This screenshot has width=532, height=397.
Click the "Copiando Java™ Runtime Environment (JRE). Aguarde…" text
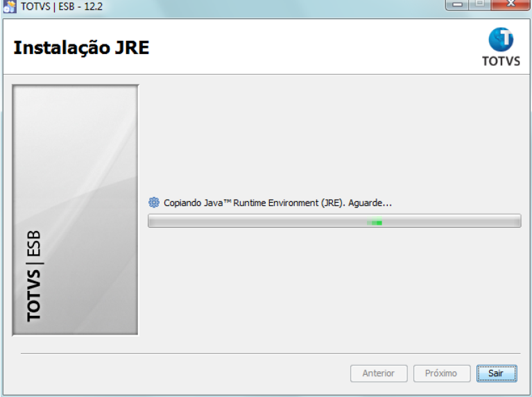pyautogui.click(x=277, y=203)
